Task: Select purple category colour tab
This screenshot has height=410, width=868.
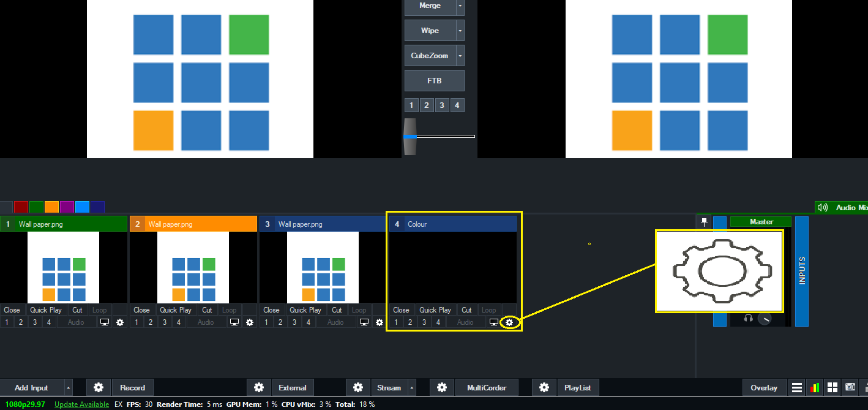Action: [67, 207]
